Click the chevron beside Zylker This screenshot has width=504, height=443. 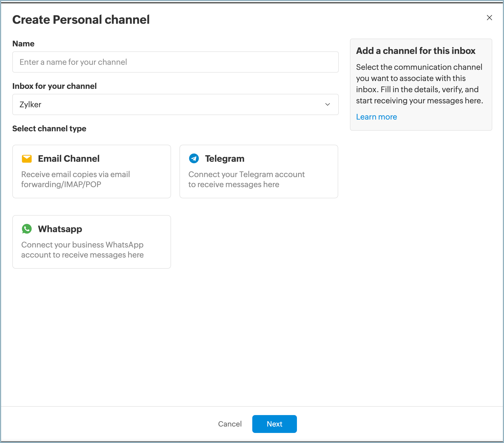327,104
